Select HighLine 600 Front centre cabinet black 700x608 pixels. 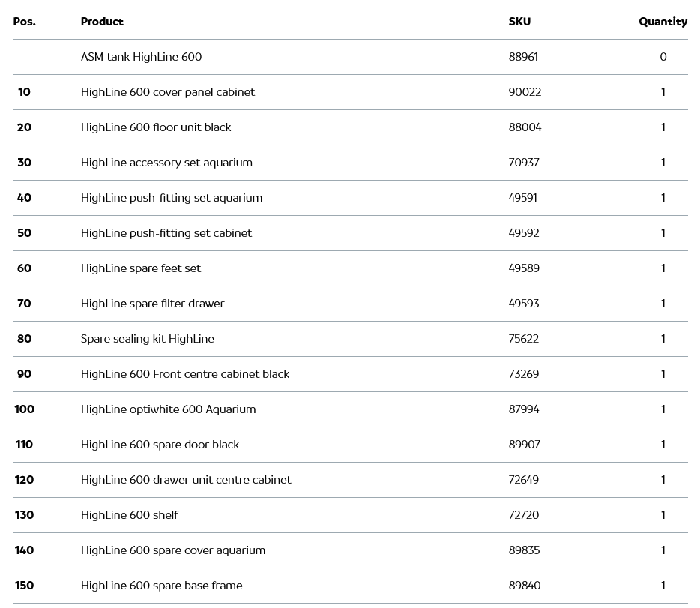185,374
